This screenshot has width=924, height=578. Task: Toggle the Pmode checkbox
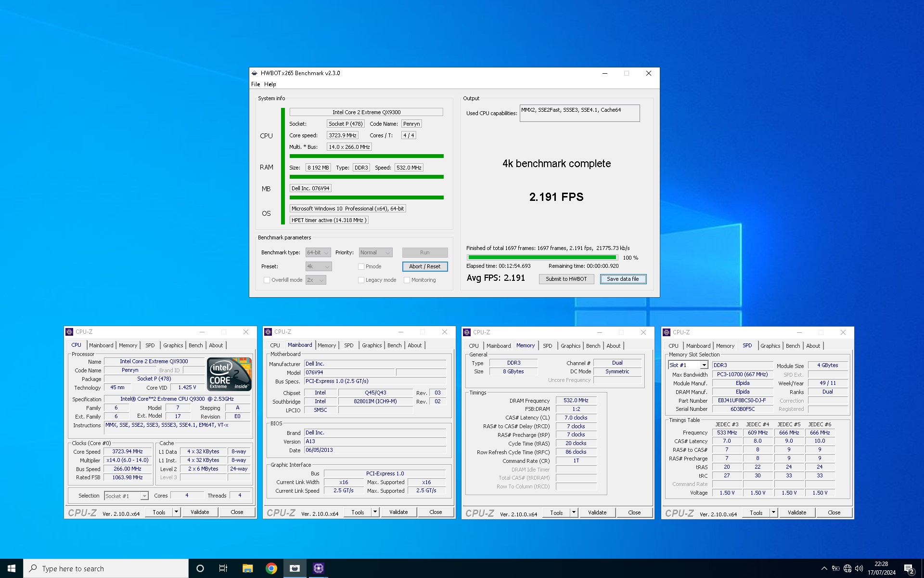point(361,266)
